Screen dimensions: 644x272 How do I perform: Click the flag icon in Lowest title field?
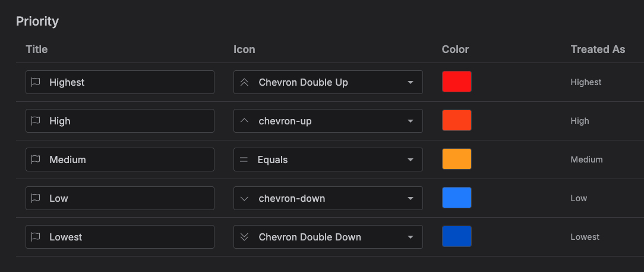click(x=36, y=237)
